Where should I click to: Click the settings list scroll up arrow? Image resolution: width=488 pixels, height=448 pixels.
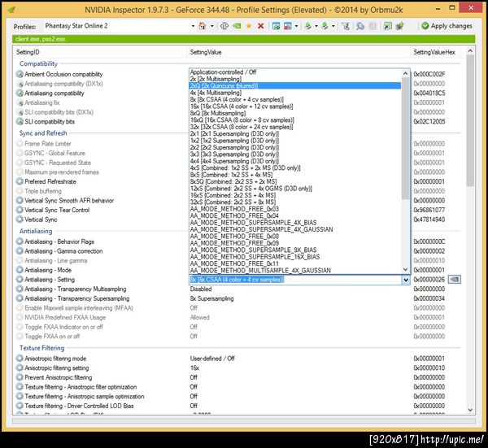coord(470,50)
